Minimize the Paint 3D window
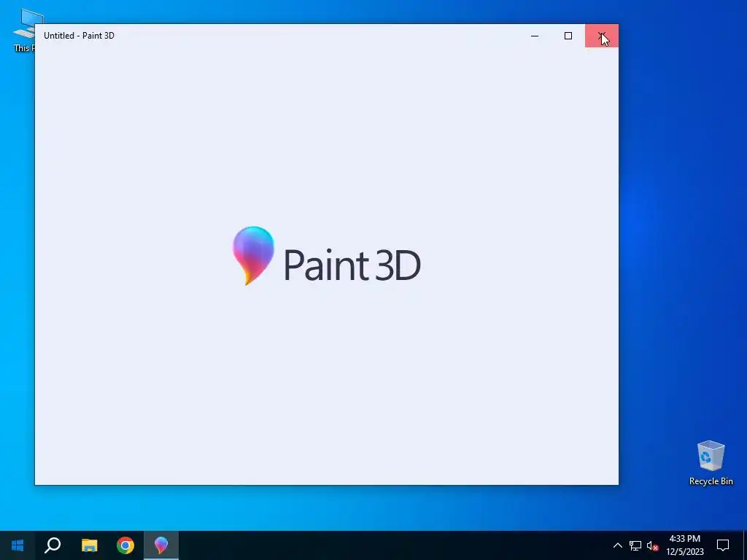The image size is (747, 560). pos(535,36)
